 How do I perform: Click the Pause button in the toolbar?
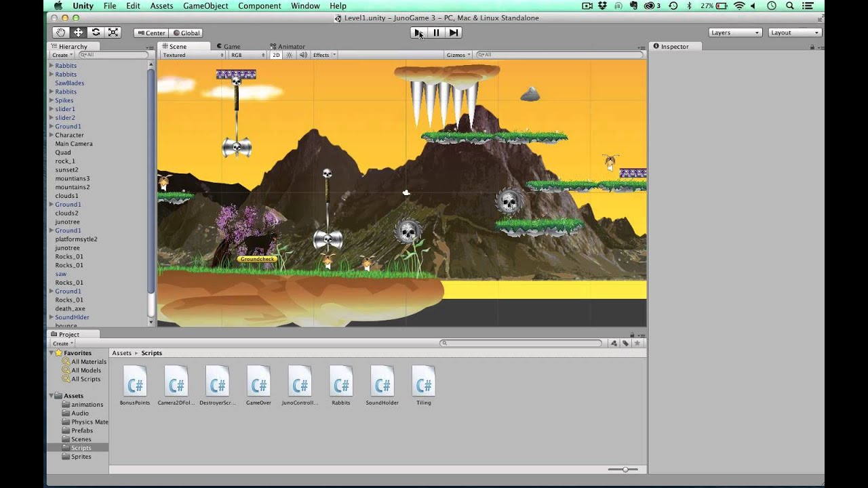pyautogui.click(x=436, y=33)
